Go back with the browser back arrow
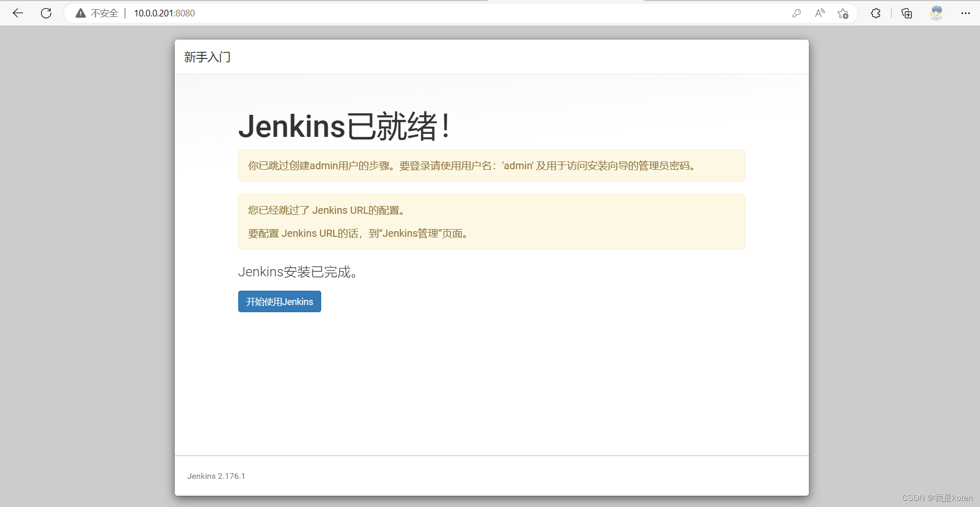Screen dimensions: 980x507 click(18, 13)
